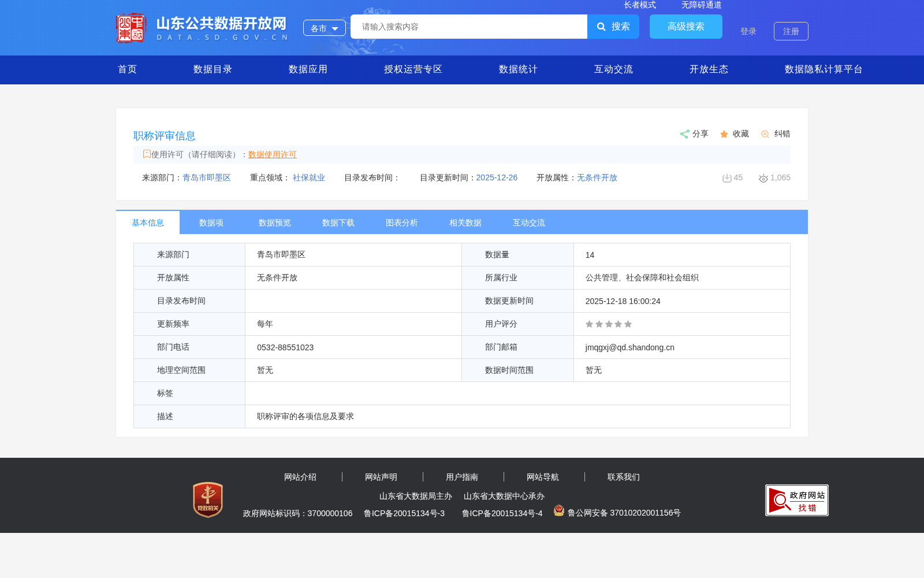Viewport: 924px width, 578px height.
Task: Click phone number 0532-88551023
Action: (285, 347)
